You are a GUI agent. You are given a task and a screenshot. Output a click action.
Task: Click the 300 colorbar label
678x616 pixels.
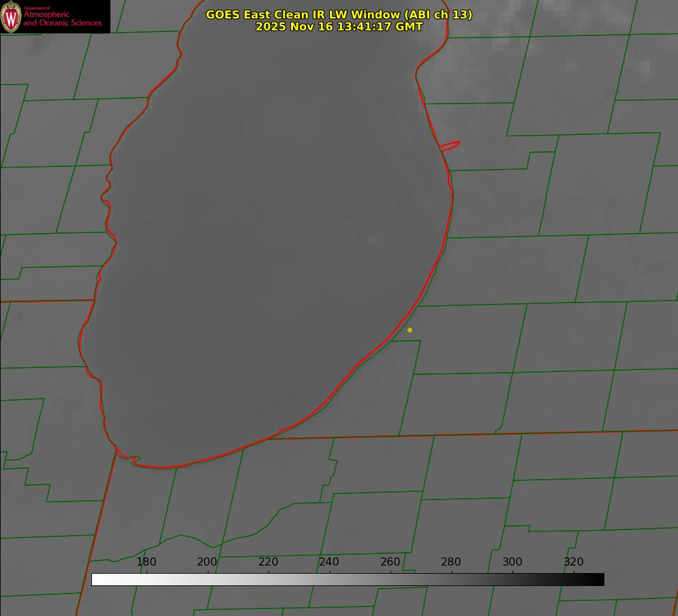point(512,561)
